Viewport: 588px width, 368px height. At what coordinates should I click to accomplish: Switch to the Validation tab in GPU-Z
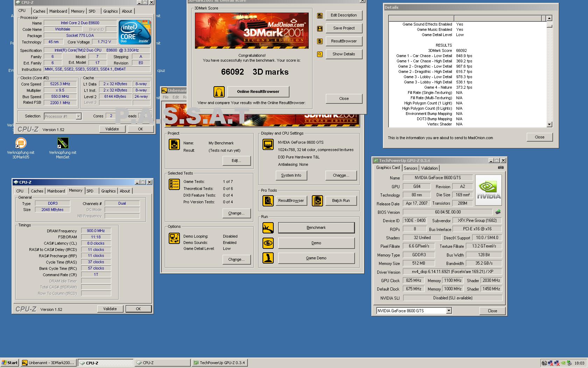429,168
